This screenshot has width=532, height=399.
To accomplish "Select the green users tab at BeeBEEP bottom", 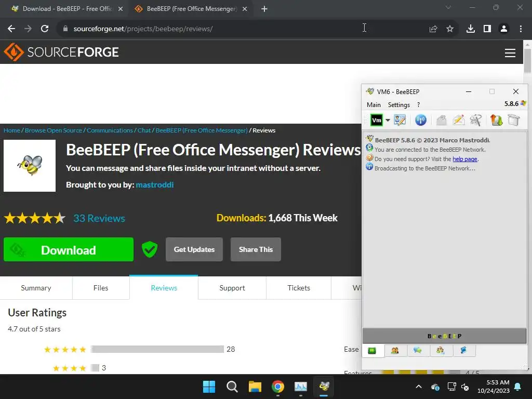I will 372,351.
